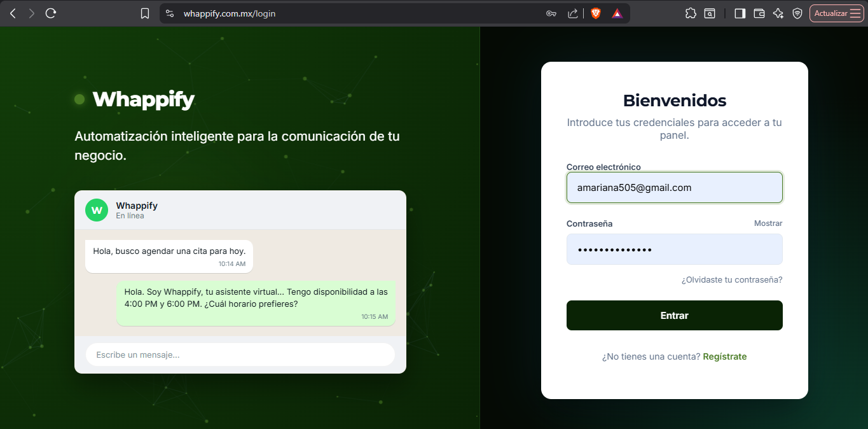868x429 pixels.
Task: Open Brave VPN shield icon
Action: point(797,13)
